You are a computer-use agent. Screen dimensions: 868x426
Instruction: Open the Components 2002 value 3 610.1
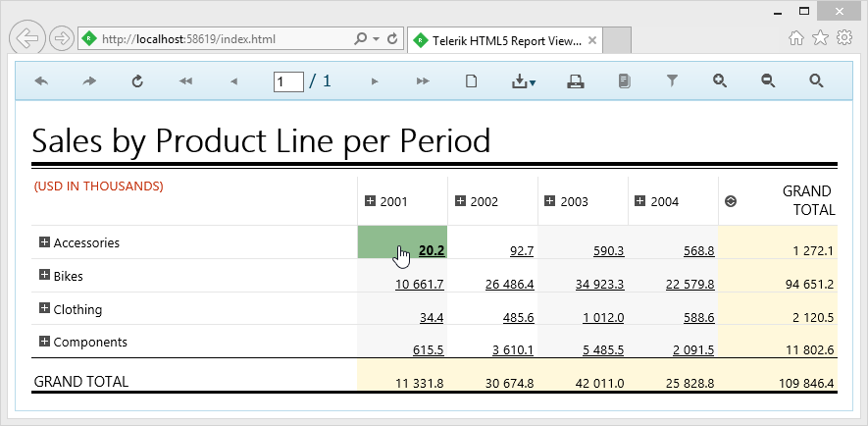coord(513,350)
